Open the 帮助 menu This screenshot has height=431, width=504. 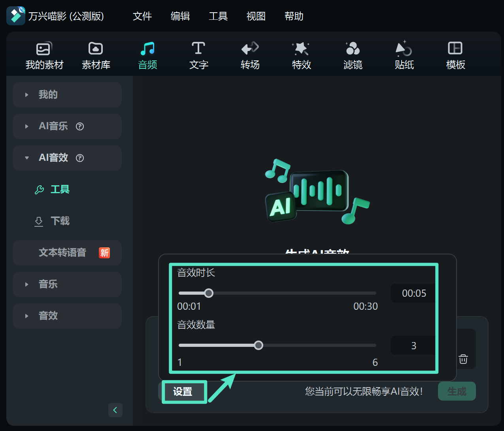click(x=294, y=16)
